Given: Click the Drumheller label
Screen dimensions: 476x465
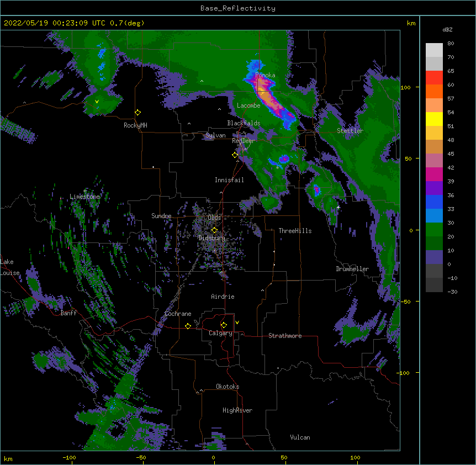Looking at the screenshot, I should point(352,269).
